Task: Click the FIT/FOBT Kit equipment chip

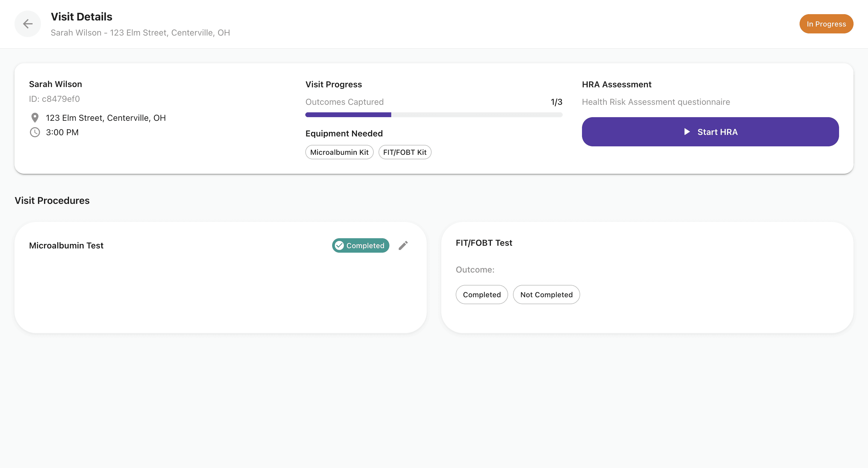Action: click(x=404, y=152)
